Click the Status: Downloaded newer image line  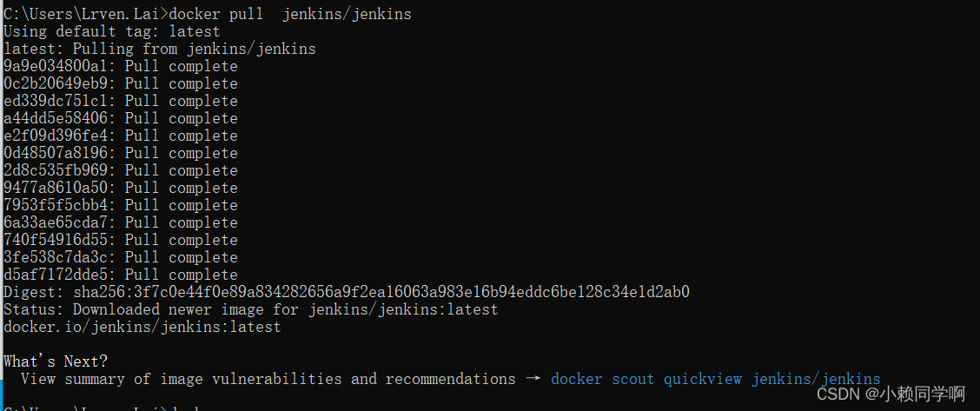[x=250, y=309]
